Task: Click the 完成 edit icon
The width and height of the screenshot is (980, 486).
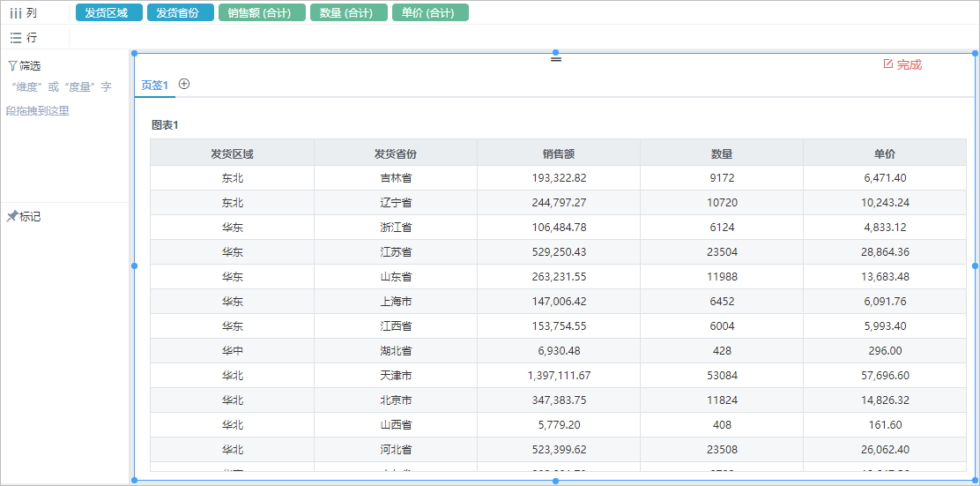Action: 888,64
